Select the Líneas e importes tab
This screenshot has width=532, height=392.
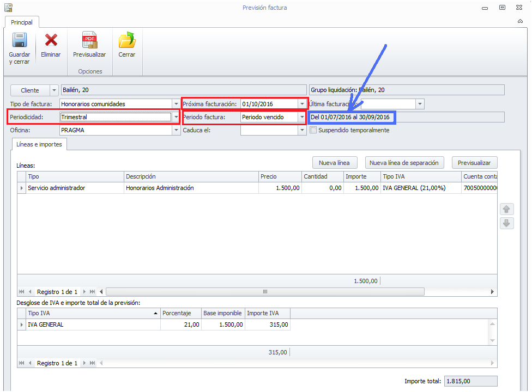point(39,144)
